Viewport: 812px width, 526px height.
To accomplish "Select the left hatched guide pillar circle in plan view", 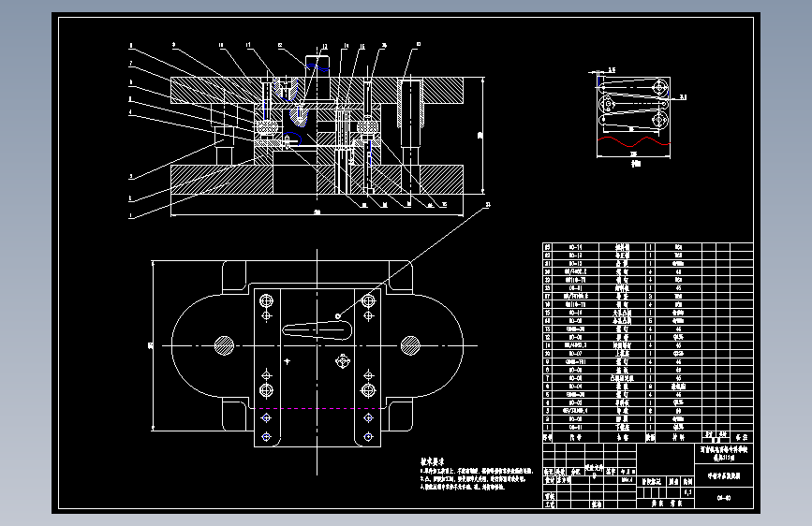I will [224, 345].
